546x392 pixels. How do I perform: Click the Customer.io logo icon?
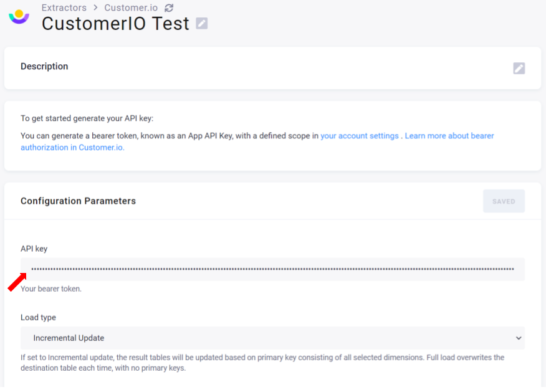coord(19,17)
